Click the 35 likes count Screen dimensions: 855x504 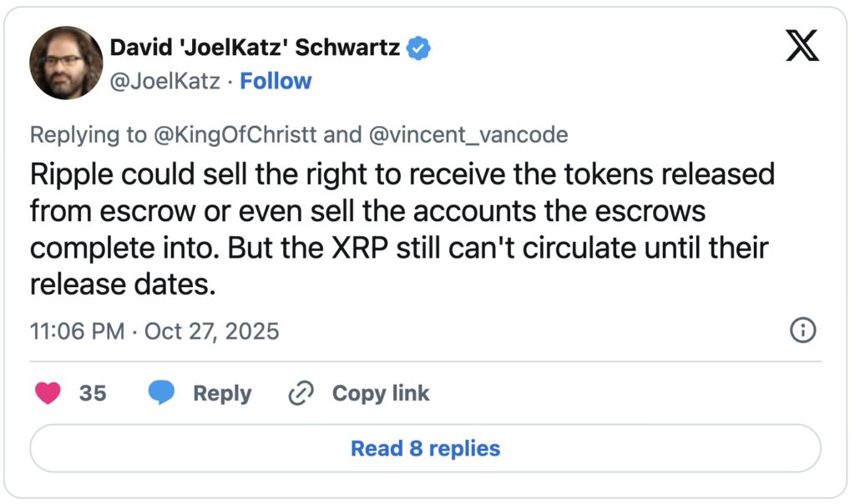[x=93, y=393]
